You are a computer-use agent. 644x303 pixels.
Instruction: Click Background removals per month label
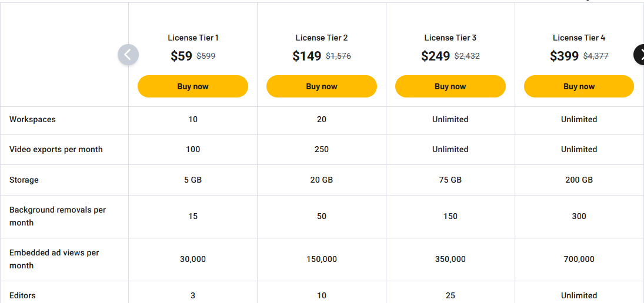[57, 216]
